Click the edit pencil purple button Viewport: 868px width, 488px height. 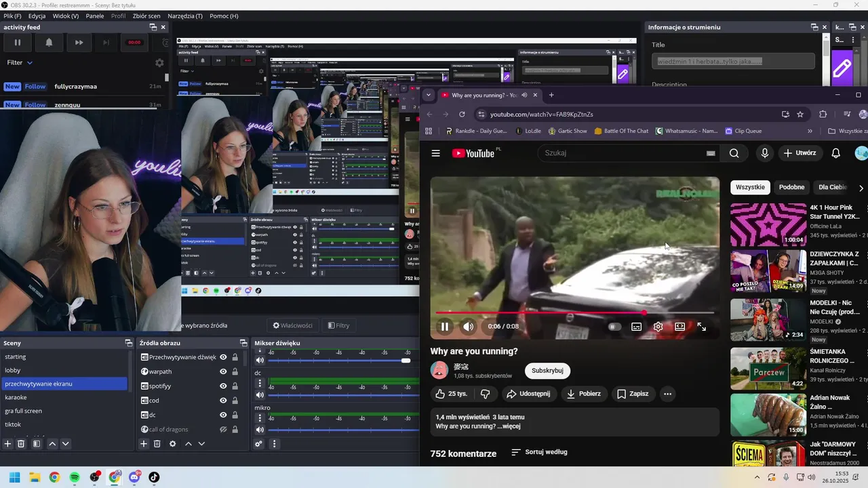842,68
